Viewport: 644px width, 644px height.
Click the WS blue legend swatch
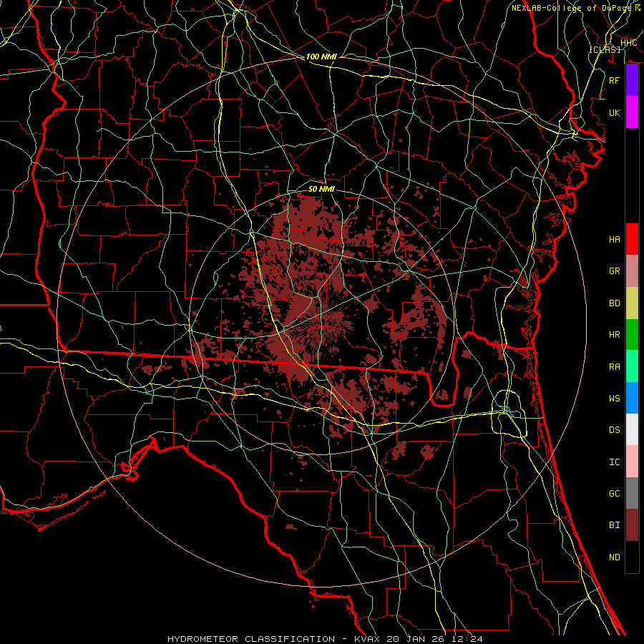[x=632, y=398]
